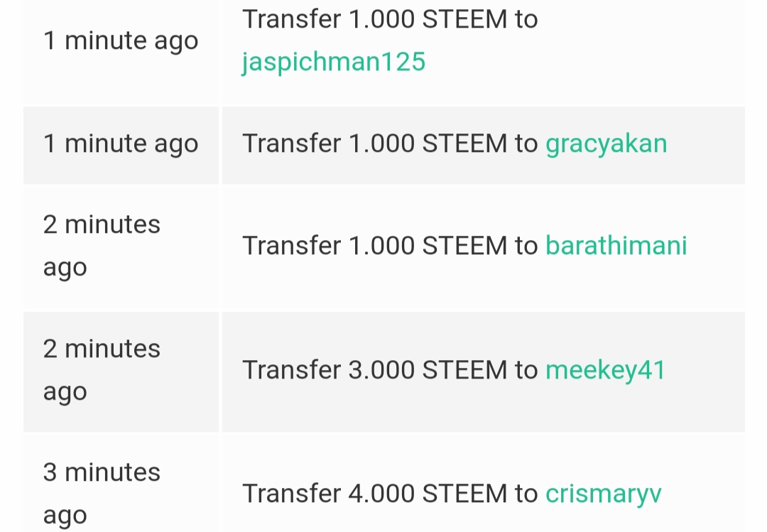
Task: Open the crismaryv profile link
Action: (603, 494)
